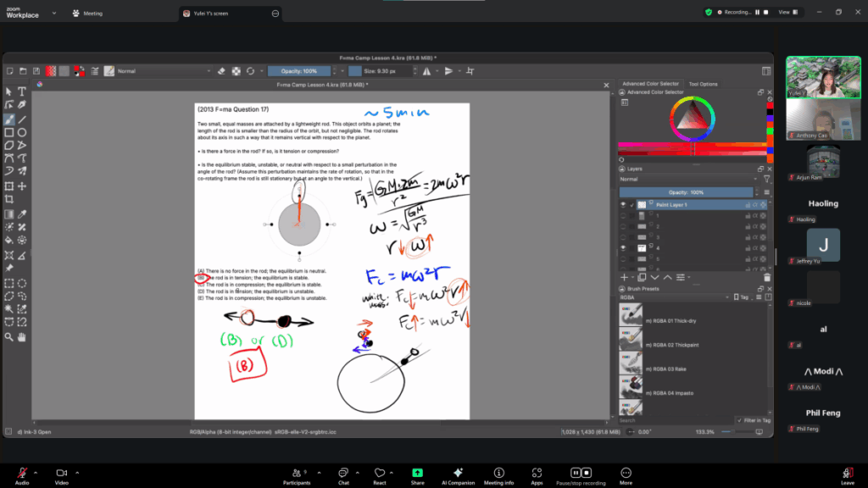Click the Share screen icon in Zoom
This screenshot has width=868, height=488.
point(417,473)
